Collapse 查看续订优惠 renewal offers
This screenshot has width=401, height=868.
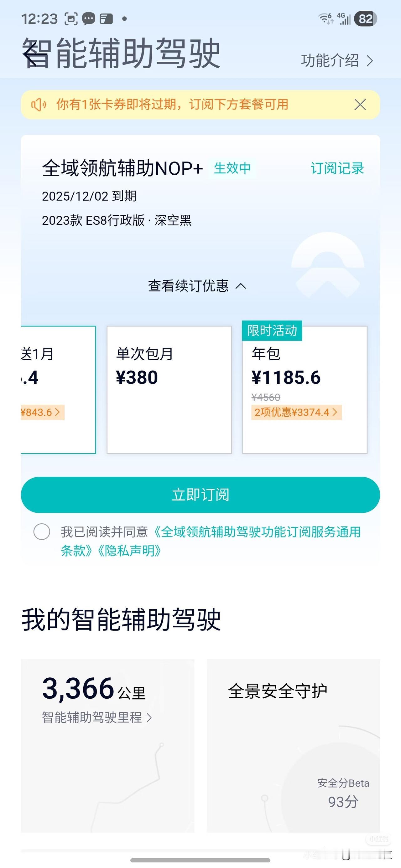coord(197,286)
